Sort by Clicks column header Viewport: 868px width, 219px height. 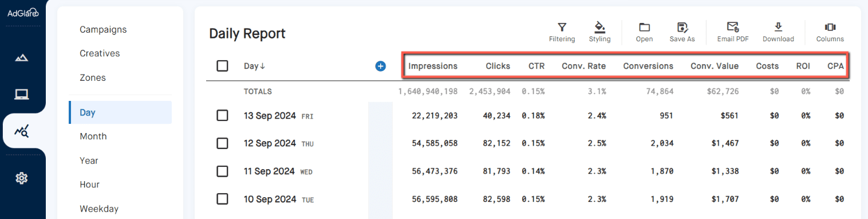(498, 66)
